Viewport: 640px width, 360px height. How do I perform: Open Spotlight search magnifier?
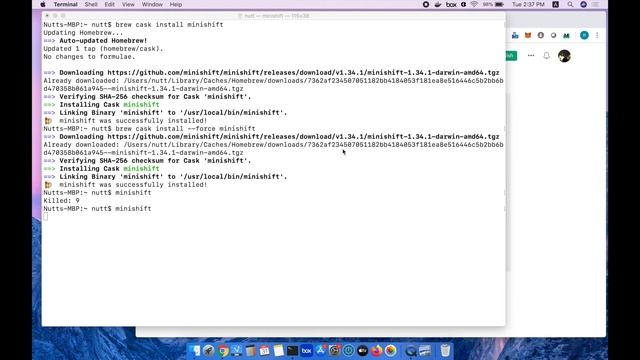point(570,4)
